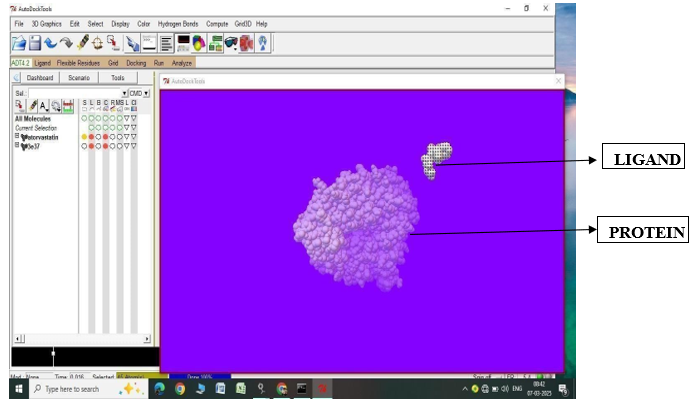Viewport: 693px width, 407px height.
Task: Click the pencil icon in the toolbar
Action: click(x=83, y=43)
